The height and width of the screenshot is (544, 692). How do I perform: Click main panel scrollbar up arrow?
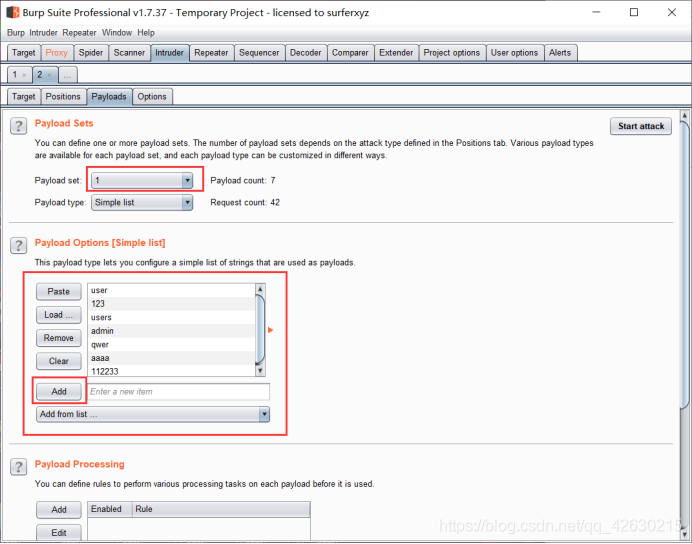click(684, 116)
